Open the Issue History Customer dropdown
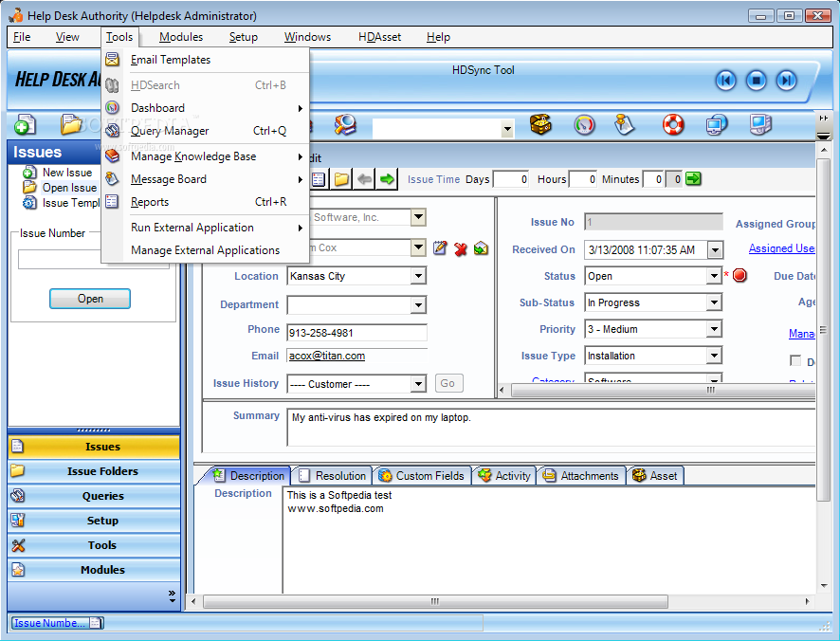Viewport: 840px width, 641px height. click(x=418, y=384)
